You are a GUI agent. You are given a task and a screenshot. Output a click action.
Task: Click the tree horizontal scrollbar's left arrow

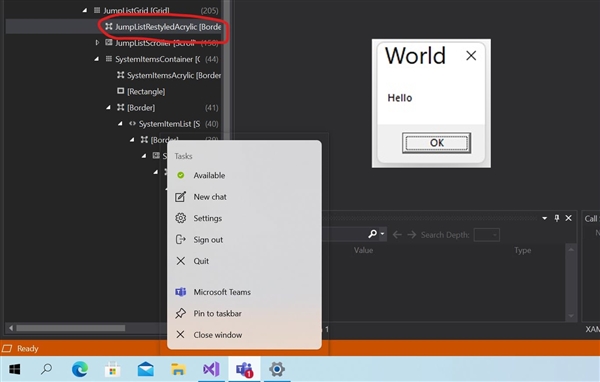[x=11, y=328]
